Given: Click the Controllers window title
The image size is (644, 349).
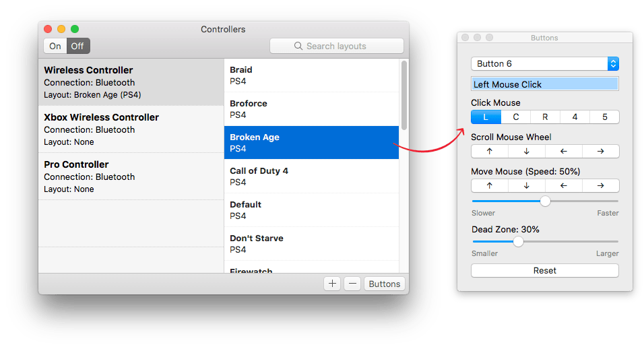Looking at the screenshot, I should pyautogui.click(x=223, y=29).
